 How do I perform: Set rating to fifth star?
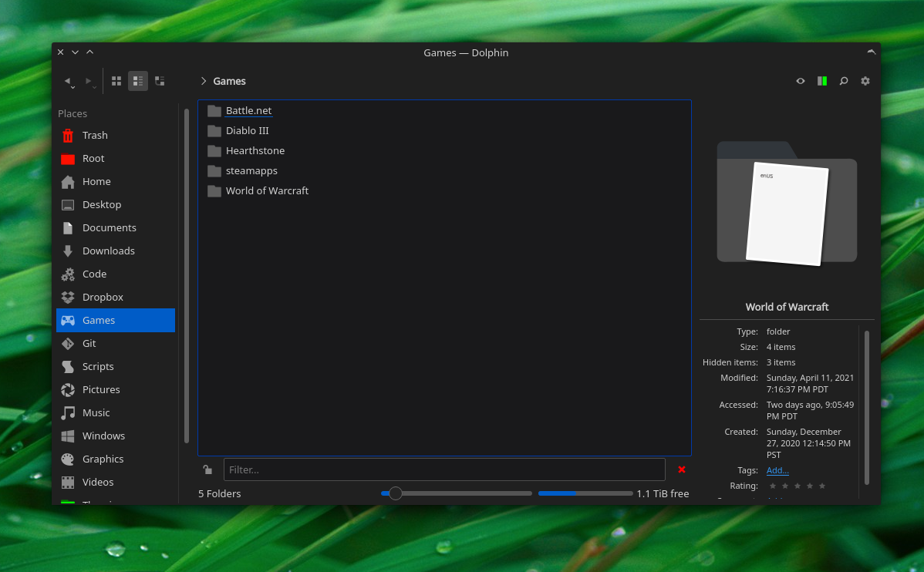pyautogui.click(x=822, y=486)
